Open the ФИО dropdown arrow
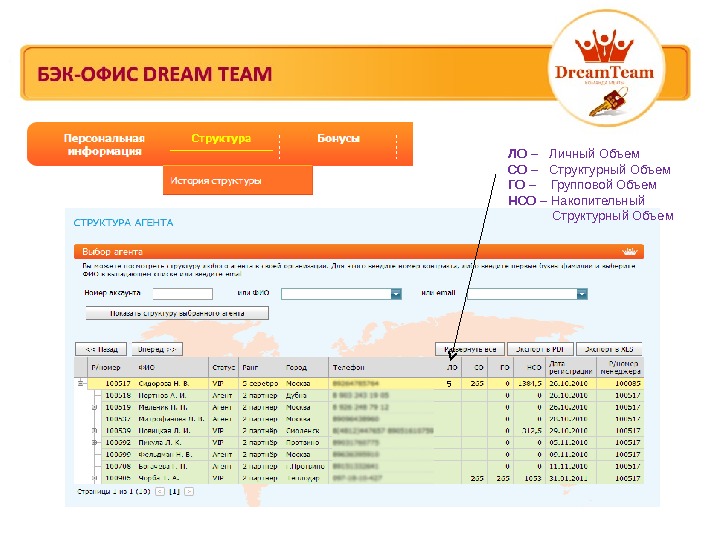The height and width of the screenshot is (540, 720). click(396, 294)
